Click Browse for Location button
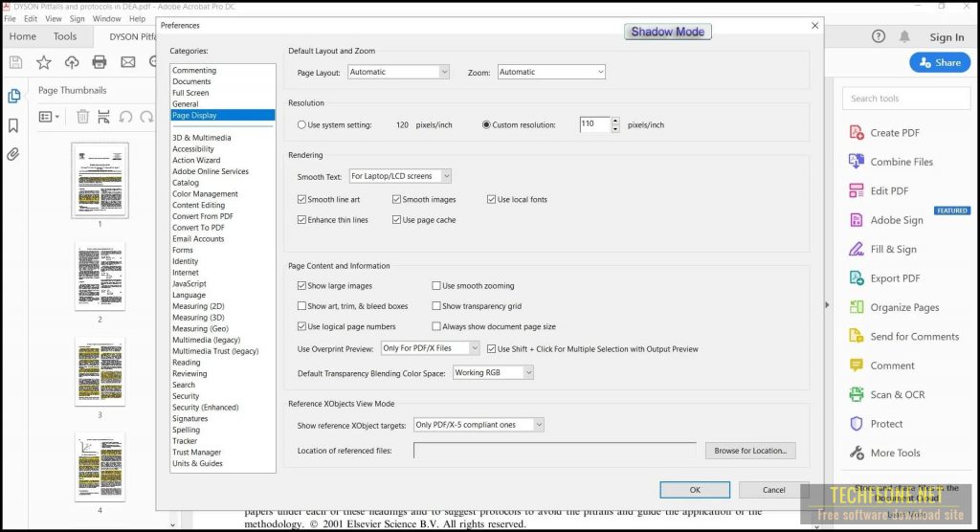980x532 pixels. pyautogui.click(x=750, y=451)
